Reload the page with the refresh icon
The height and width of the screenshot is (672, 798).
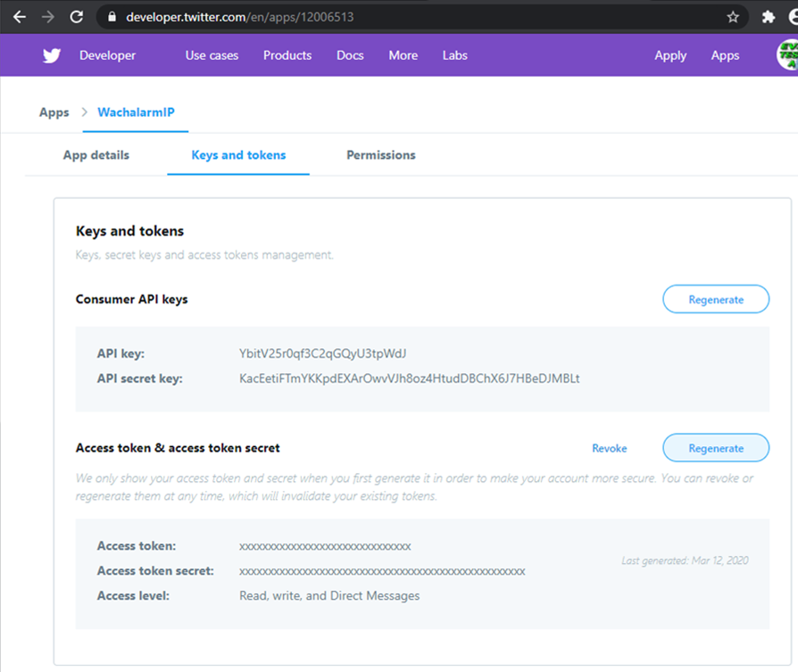coord(77,17)
